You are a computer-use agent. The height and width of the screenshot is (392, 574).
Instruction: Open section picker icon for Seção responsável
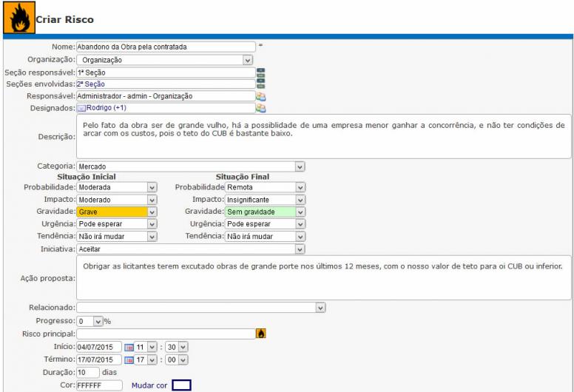point(260,72)
